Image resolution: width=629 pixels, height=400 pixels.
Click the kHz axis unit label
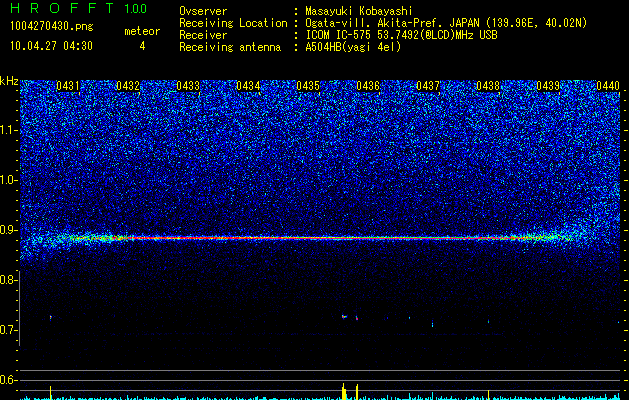pyautogui.click(x=9, y=81)
